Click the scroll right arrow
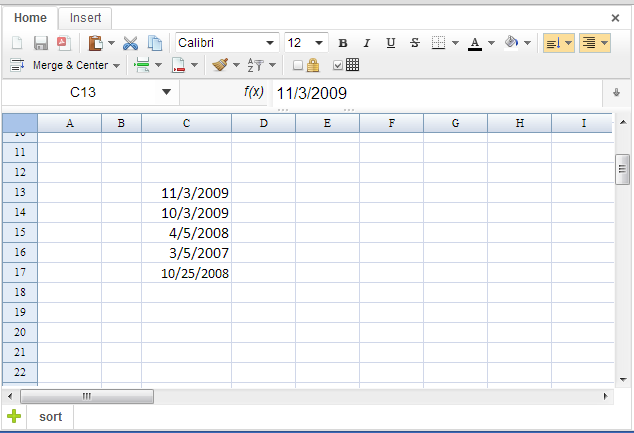Screen dimensions: 634x433 point(605,396)
